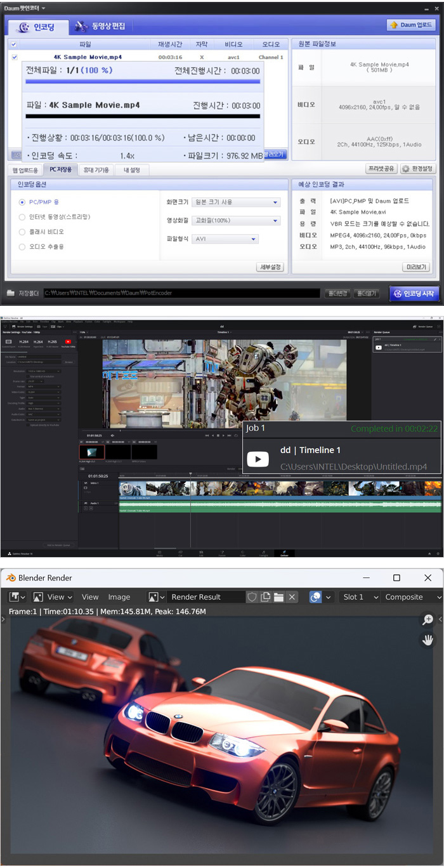Click the black file progress bar
This screenshot has width=444, height=868.
(x=143, y=116)
